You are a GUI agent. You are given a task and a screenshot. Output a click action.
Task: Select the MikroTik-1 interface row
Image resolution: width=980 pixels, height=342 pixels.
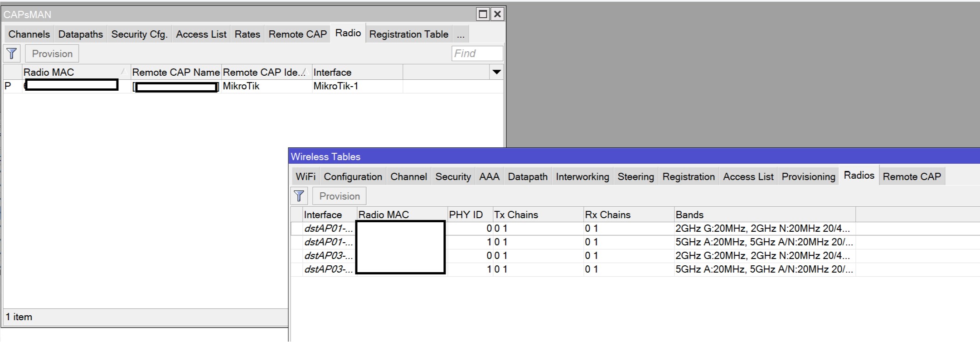[335, 86]
